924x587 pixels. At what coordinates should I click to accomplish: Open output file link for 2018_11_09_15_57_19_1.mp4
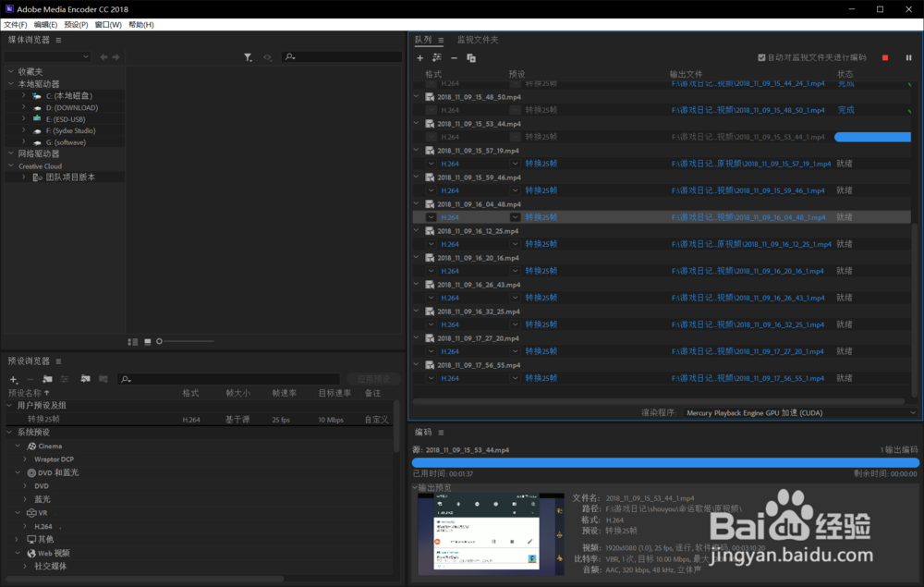(x=751, y=164)
